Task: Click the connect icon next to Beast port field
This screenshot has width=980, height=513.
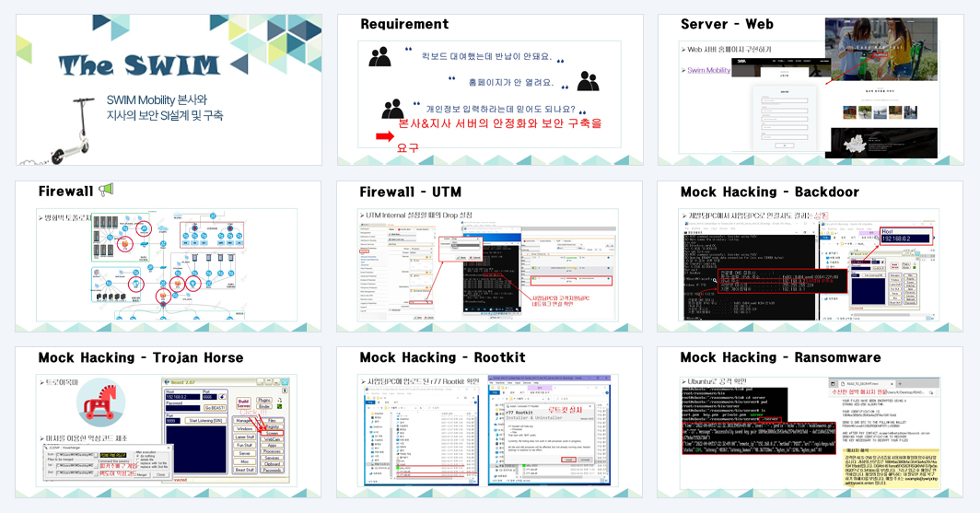Action: click(223, 397)
